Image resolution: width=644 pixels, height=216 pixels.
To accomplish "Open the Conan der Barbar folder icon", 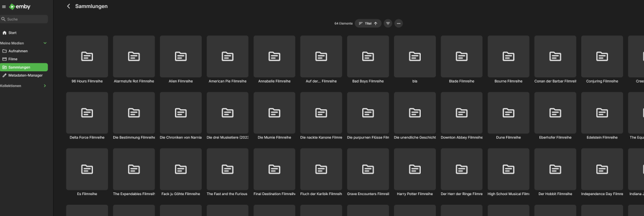I will 555,56.
